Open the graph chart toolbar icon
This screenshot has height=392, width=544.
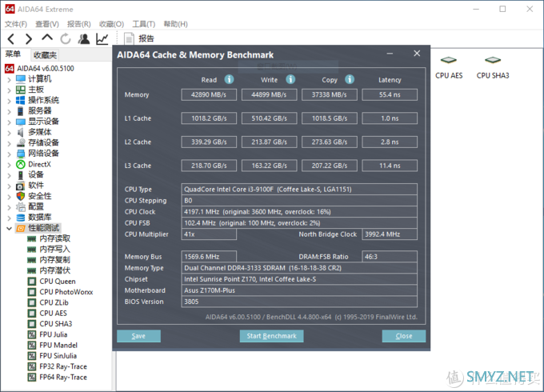pos(102,39)
